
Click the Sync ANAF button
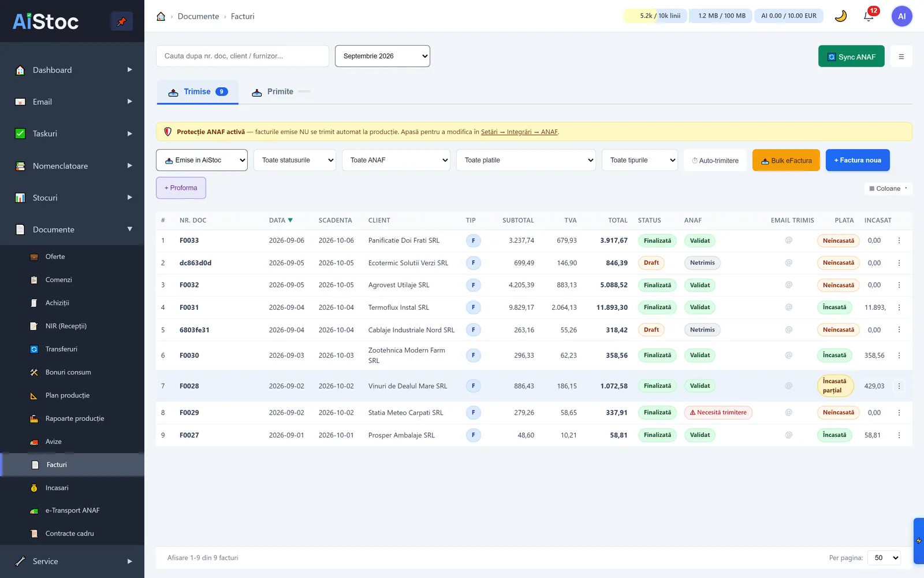851,57
